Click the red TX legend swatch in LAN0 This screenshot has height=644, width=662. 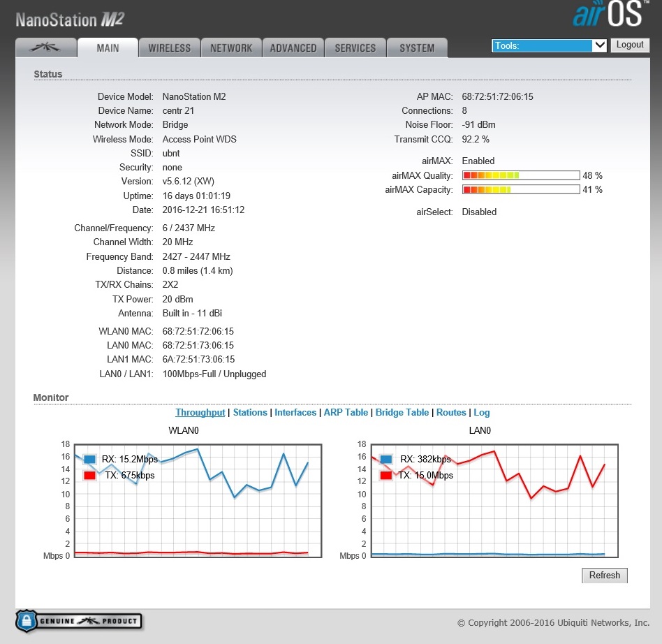coord(386,475)
